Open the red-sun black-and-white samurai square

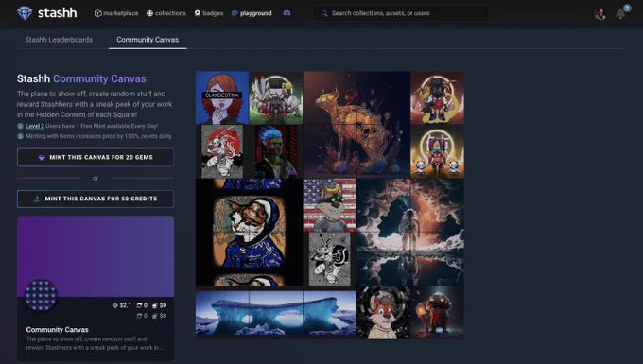click(222, 151)
